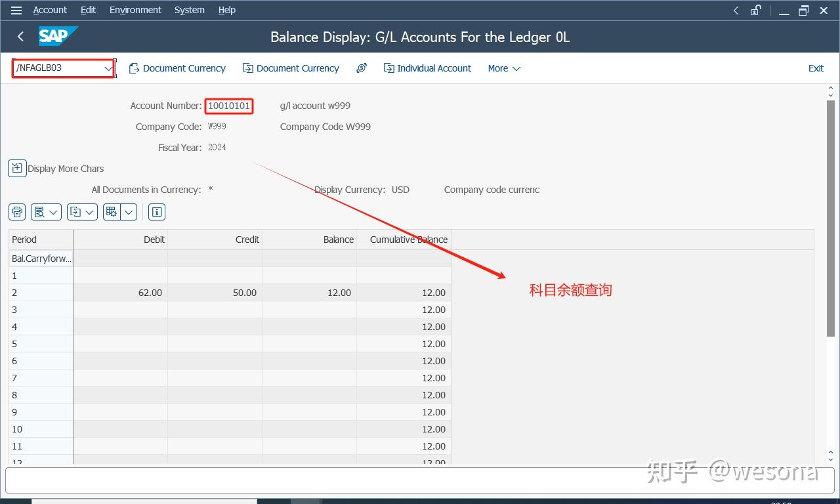
Task: Click the back arrow beside the title
Action: click(x=20, y=37)
